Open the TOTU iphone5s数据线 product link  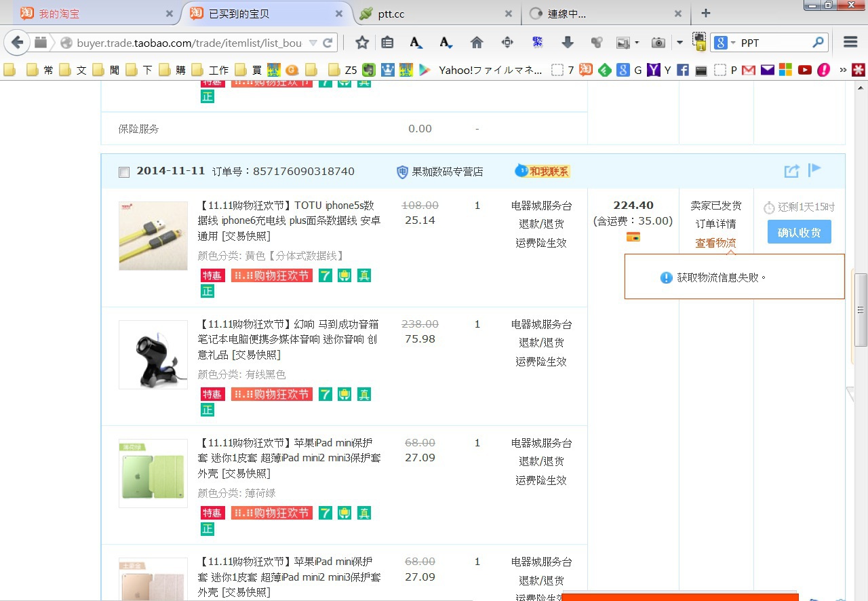(290, 220)
